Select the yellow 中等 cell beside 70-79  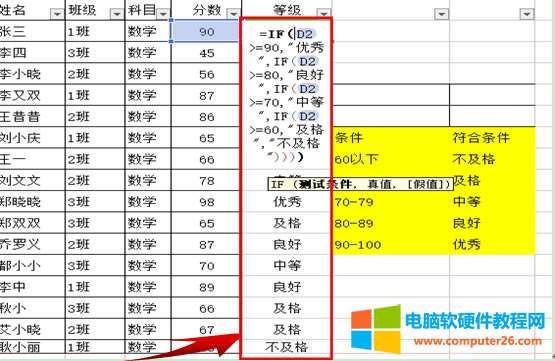tap(493, 202)
